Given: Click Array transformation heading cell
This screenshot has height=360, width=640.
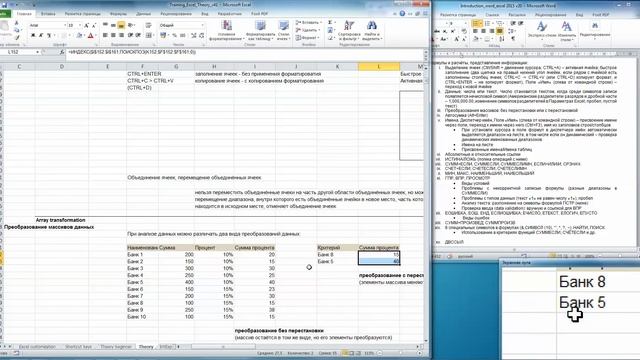Looking at the screenshot, I should point(60,220).
